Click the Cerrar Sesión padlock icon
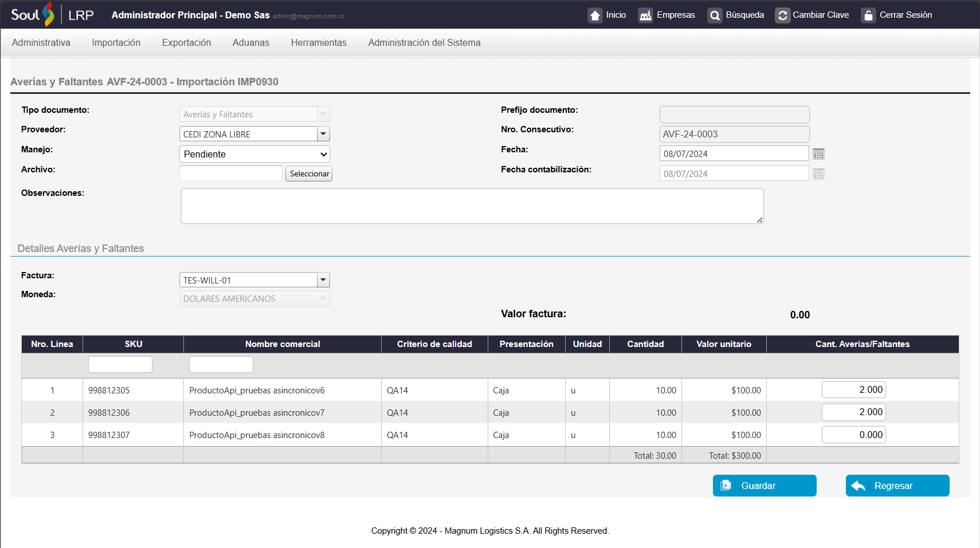Viewport: 980px width, 548px height. 868,15
